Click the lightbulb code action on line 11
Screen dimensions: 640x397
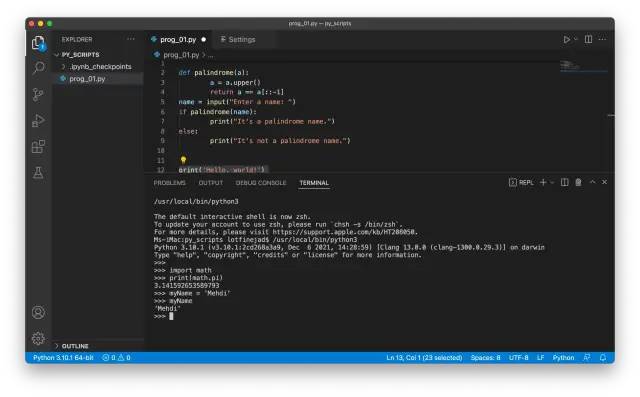pos(183,160)
